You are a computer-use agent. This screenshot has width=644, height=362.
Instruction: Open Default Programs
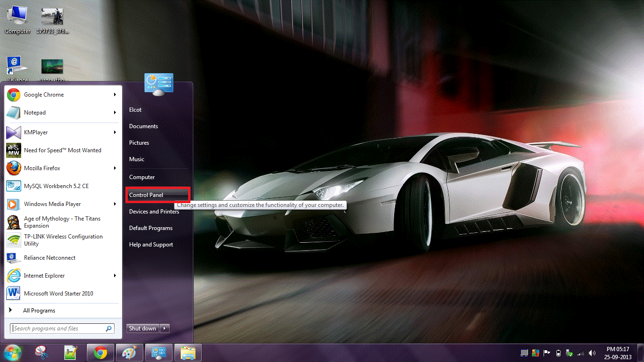151,228
